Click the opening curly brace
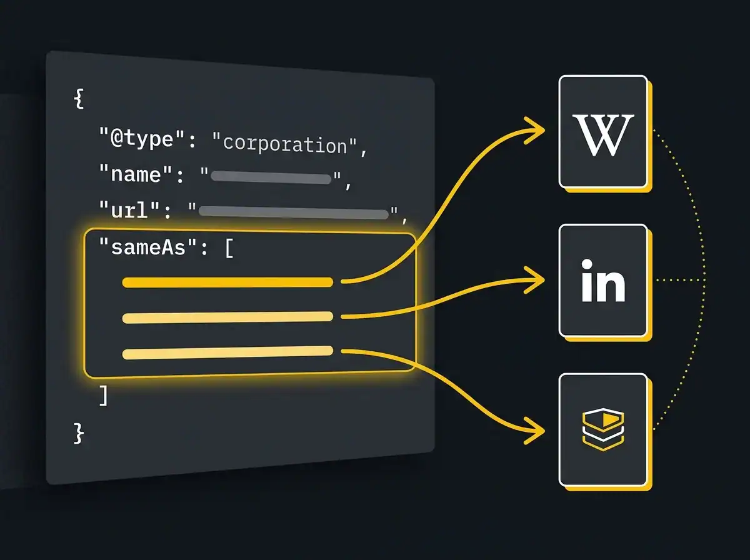Viewport: 750px width, 560px height. coord(79,100)
